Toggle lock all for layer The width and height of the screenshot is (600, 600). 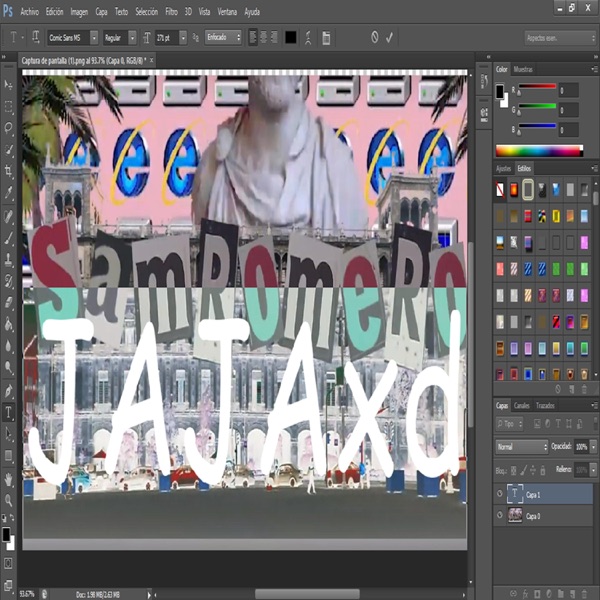pos(542,471)
